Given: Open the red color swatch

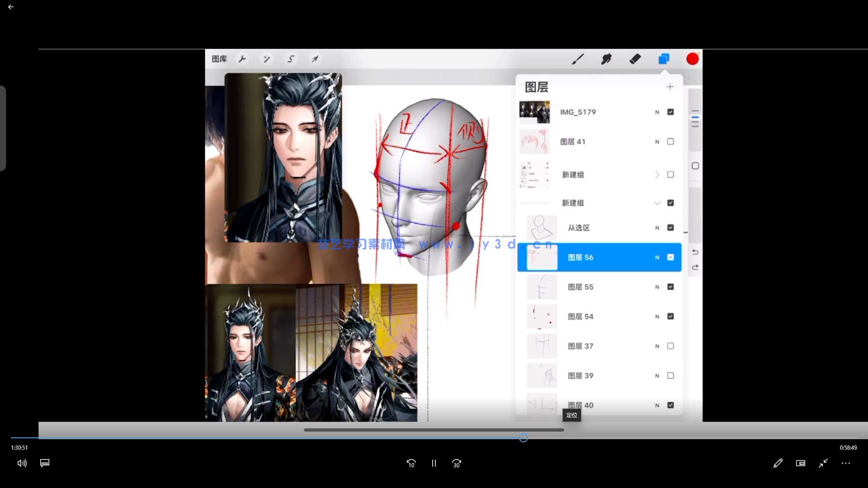Looking at the screenshot, I should (x=692, y=59).
